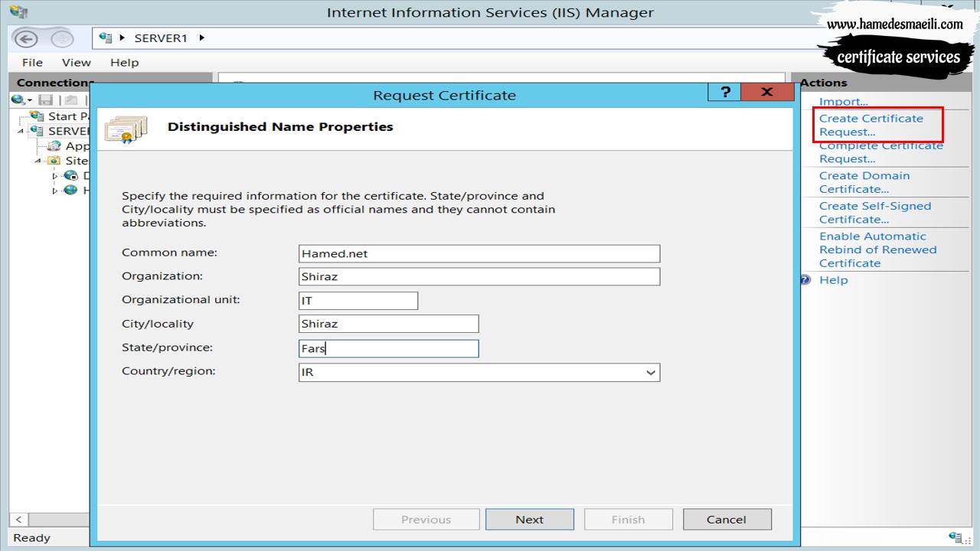Click the Organization input field

pyautogui.click(x=479, y=277)
